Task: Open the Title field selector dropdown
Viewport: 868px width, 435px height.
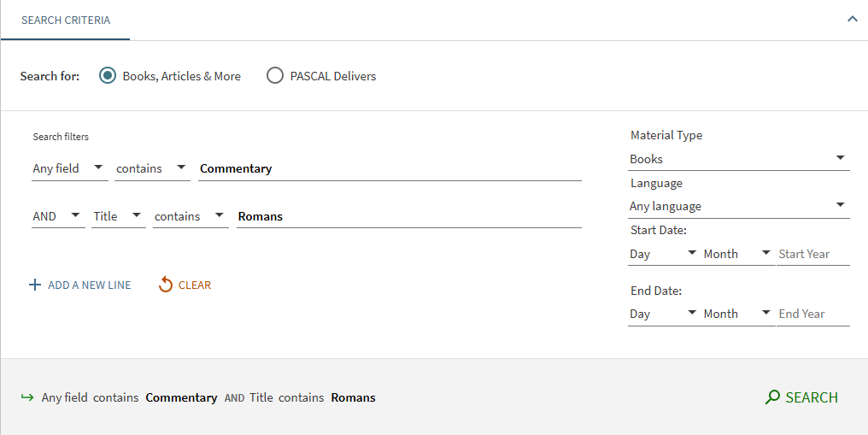Action: pos(119,216)
